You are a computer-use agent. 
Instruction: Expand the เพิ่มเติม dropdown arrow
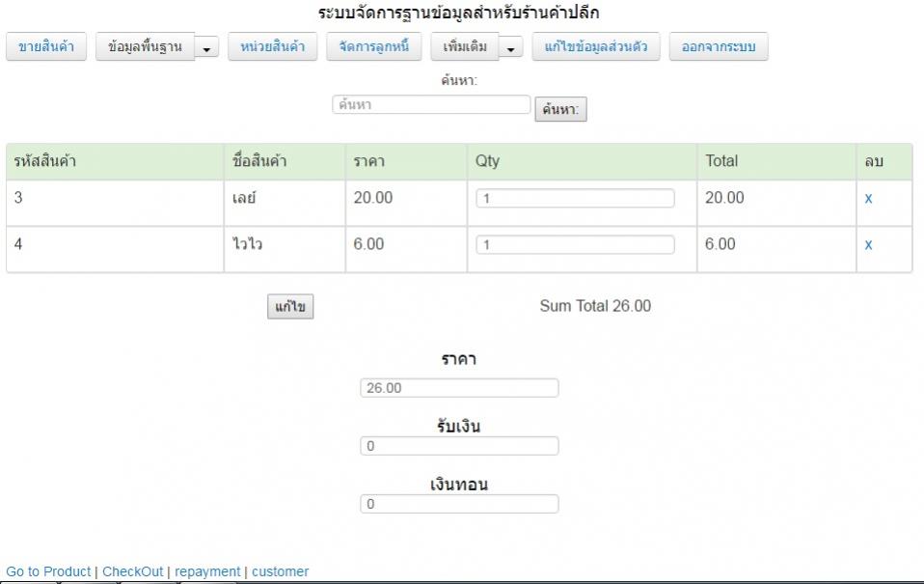tap(511, 48)
